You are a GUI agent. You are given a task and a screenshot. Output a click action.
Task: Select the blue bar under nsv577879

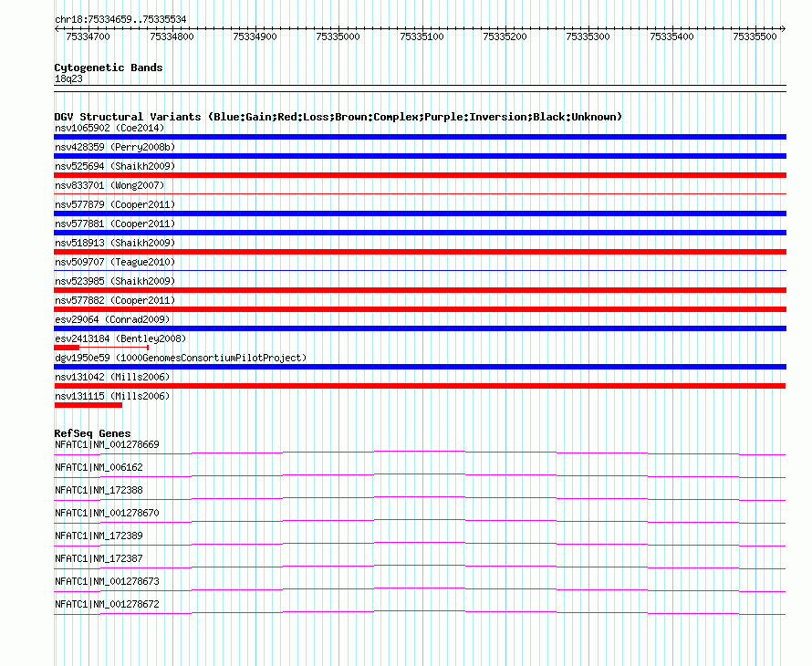pyautogui.click(x=420, y=213)
